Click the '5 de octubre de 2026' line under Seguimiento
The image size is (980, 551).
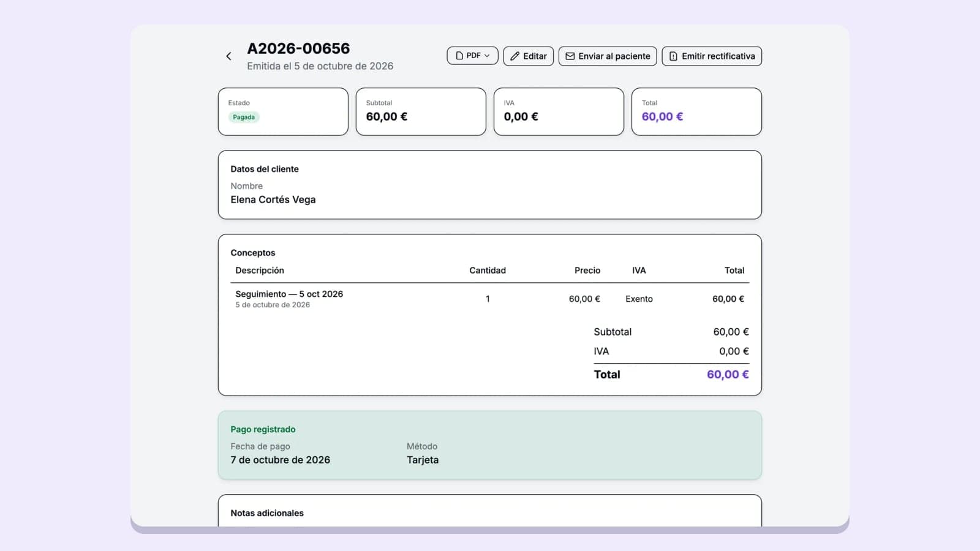click(x=273, y=305)
